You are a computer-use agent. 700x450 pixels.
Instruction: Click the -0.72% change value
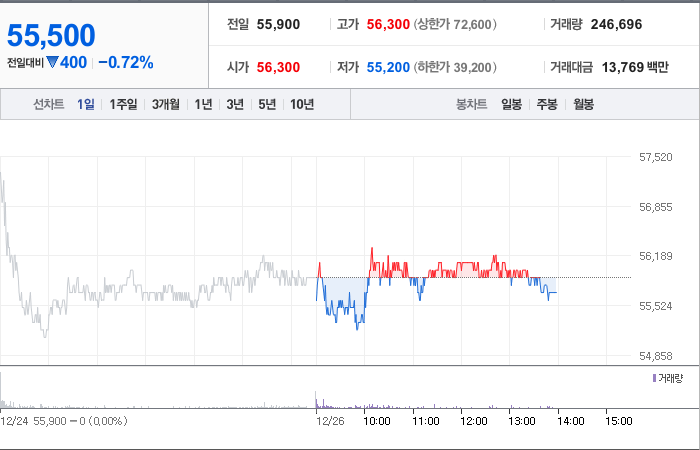125,62
